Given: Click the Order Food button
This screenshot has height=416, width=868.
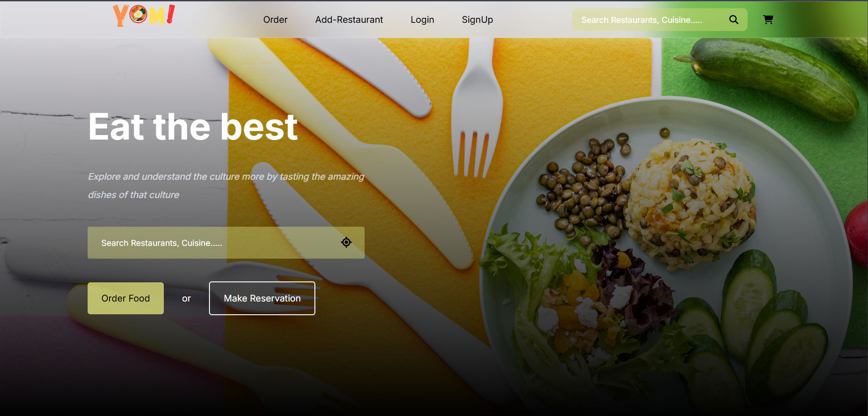Looking at the screenshot, I should (x=125, y=298).
